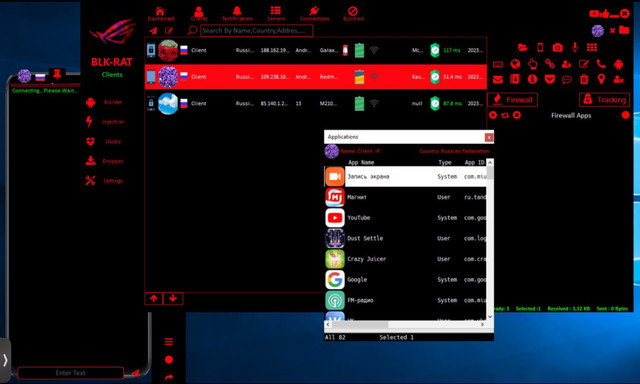Click the Applications list vertical scrollbar
Screen dimensions: 640x384
click(490, 240)
